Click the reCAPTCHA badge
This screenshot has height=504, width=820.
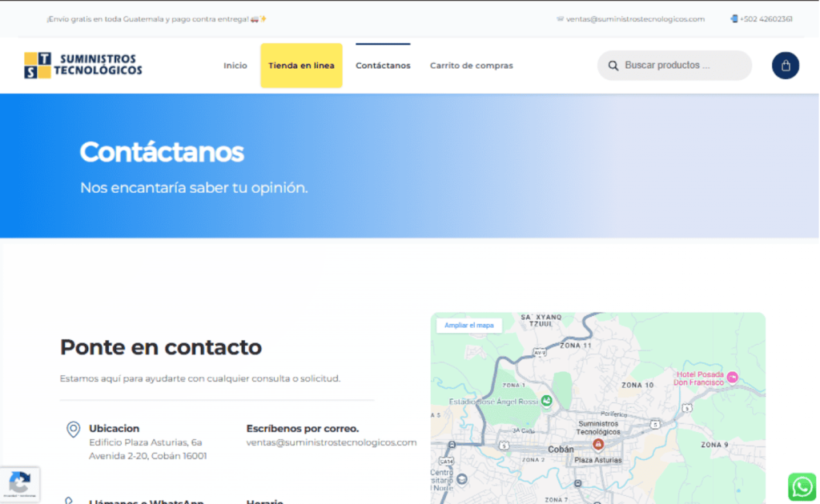(19, 484)
